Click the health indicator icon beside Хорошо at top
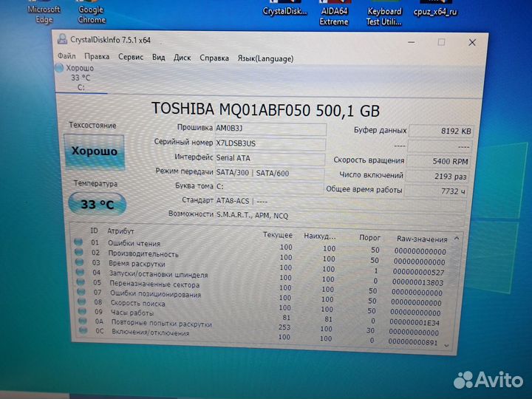The height and width of the screenshot is (399, 532). [x=60, y=68]
